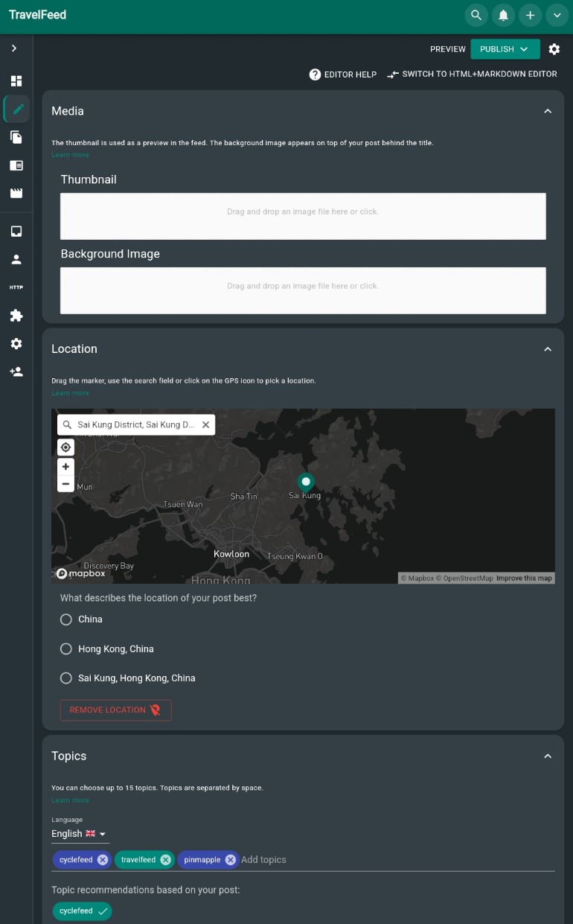Click the plus icon in top bar

tap(530, 15)
